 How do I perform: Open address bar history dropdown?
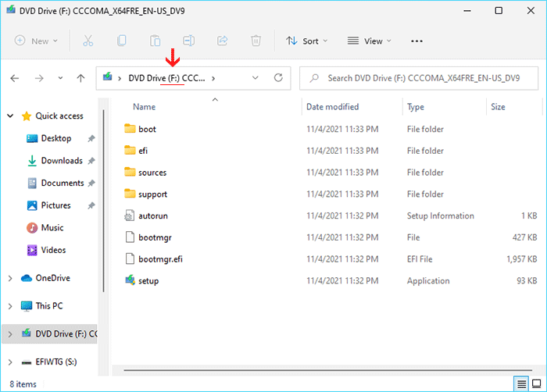256,78
